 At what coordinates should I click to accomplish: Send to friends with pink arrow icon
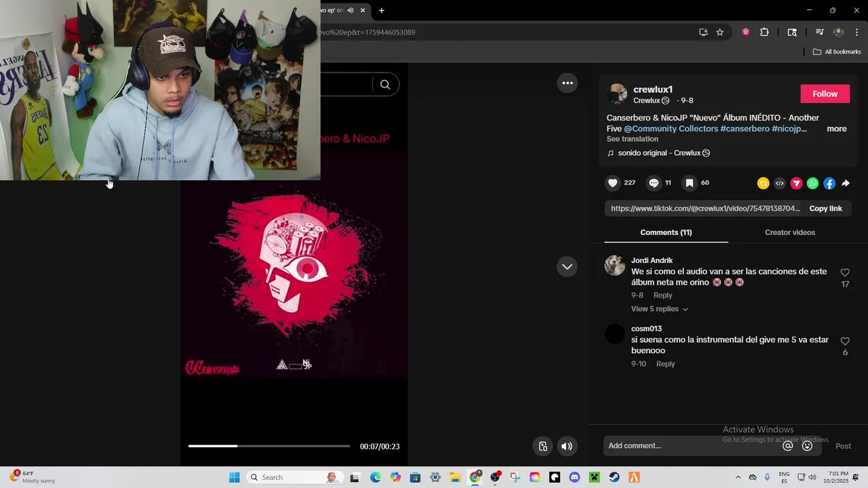tap(796, 183)
